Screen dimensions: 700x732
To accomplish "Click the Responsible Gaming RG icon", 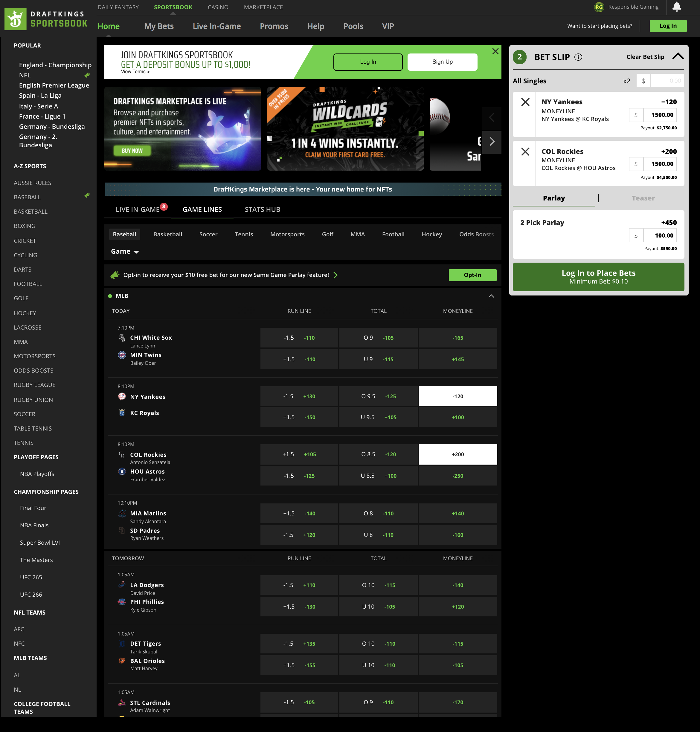I will click(x=599, y=7).
